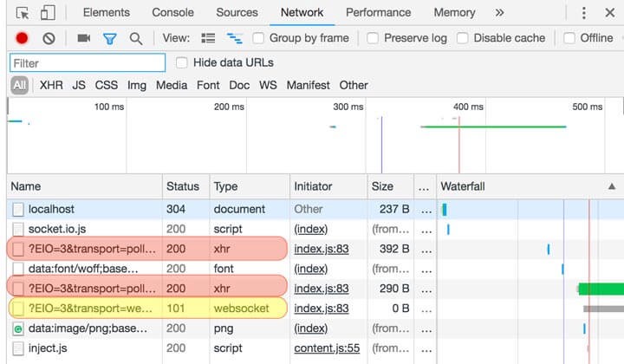This screenshot has width=624, height=364.
Task: Switch to the Console tab
Action: [x=172, y=13]
